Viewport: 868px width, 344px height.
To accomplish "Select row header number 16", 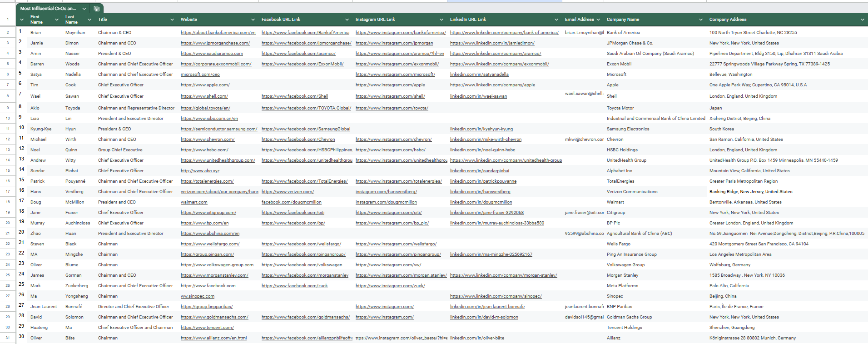I will tap(8, 181).
